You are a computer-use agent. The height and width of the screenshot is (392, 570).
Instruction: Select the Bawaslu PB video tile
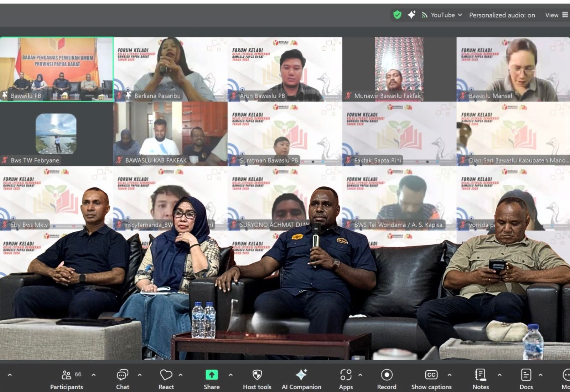(x=57, y=69)
